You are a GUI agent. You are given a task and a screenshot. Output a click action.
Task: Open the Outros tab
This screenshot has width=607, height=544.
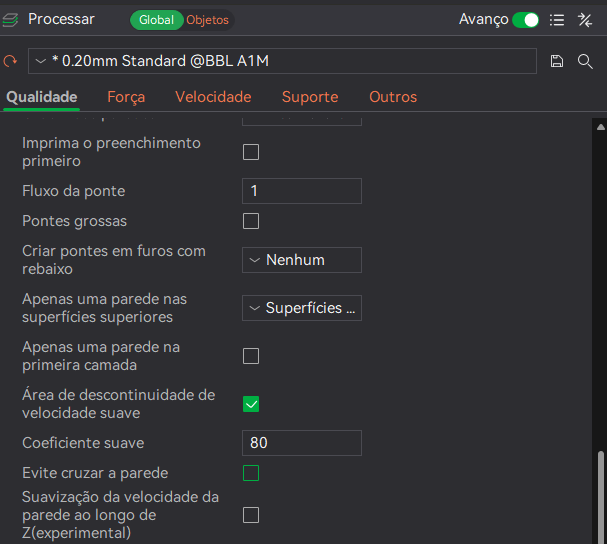coord(393,97)
